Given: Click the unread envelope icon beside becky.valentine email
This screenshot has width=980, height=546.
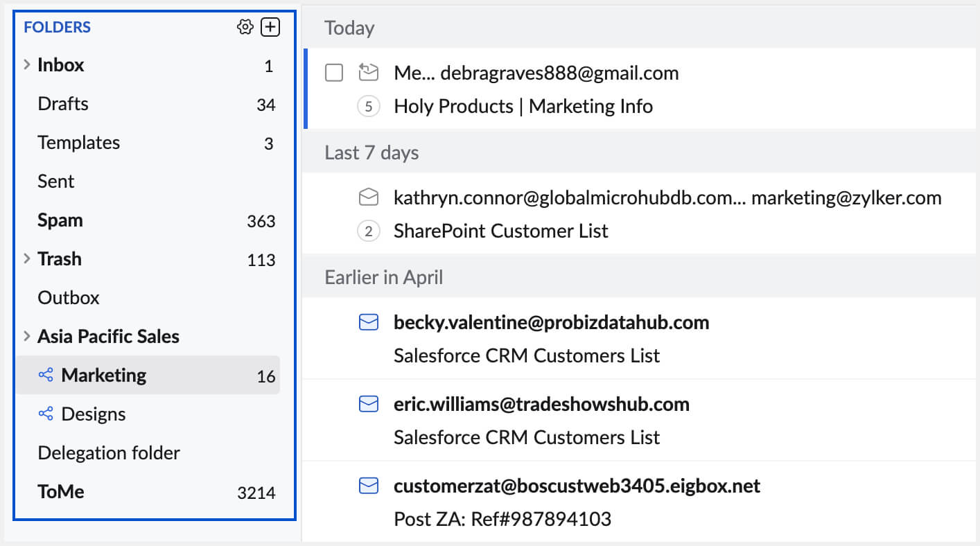Looking at the screenshot, I should pos(368,322).
